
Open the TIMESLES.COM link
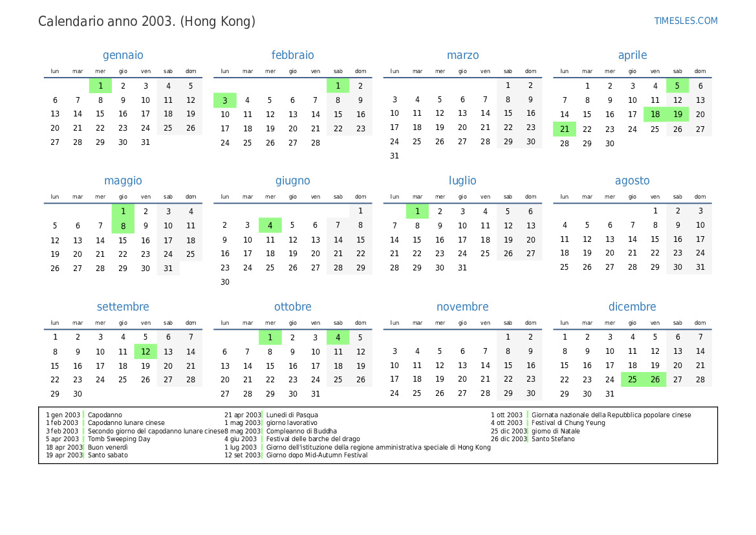(x=686, y=21)
